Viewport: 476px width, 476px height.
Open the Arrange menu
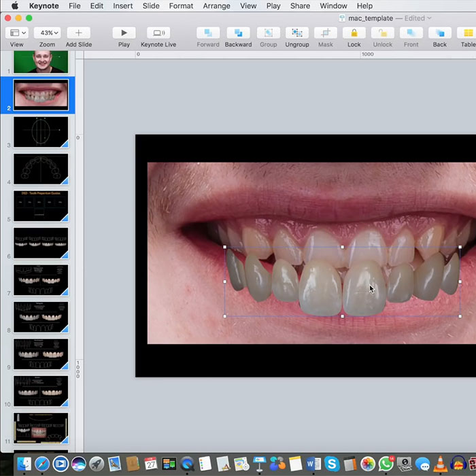click(x=216, y=6)
